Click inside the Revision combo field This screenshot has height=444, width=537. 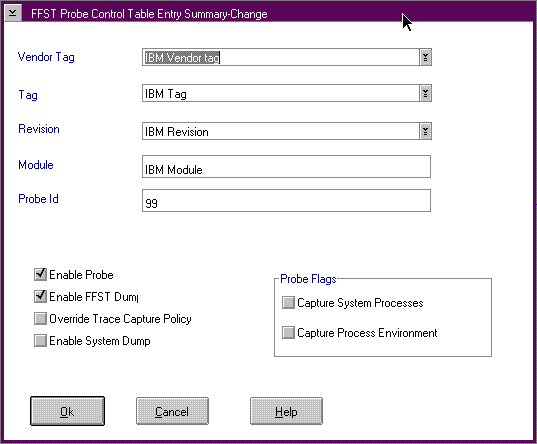pos(280,131)
